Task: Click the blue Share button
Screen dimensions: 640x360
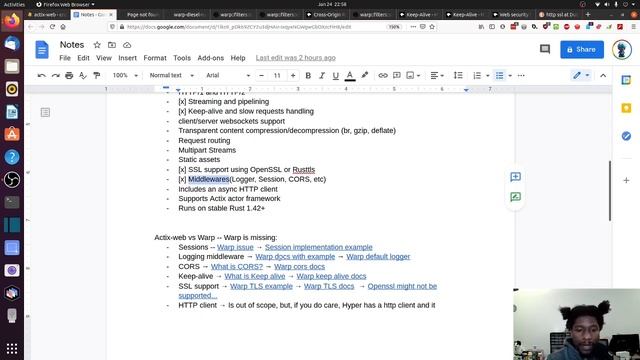Action: pyautogui.click(x=582, y=49)
